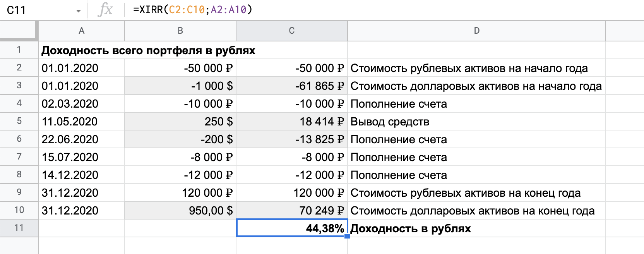Click cell with -13 825 ₽
The image size is (644, 254).
292,139
